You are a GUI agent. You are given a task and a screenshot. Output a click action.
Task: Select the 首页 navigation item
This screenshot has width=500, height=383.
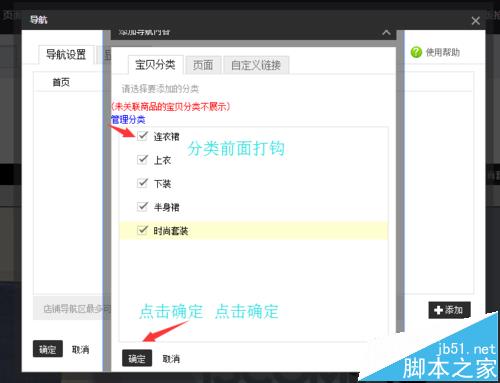[x=61, y=82]
